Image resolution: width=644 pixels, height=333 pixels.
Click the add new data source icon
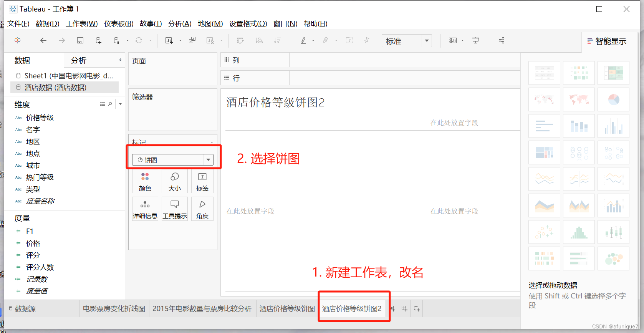[x=99, y=40]
